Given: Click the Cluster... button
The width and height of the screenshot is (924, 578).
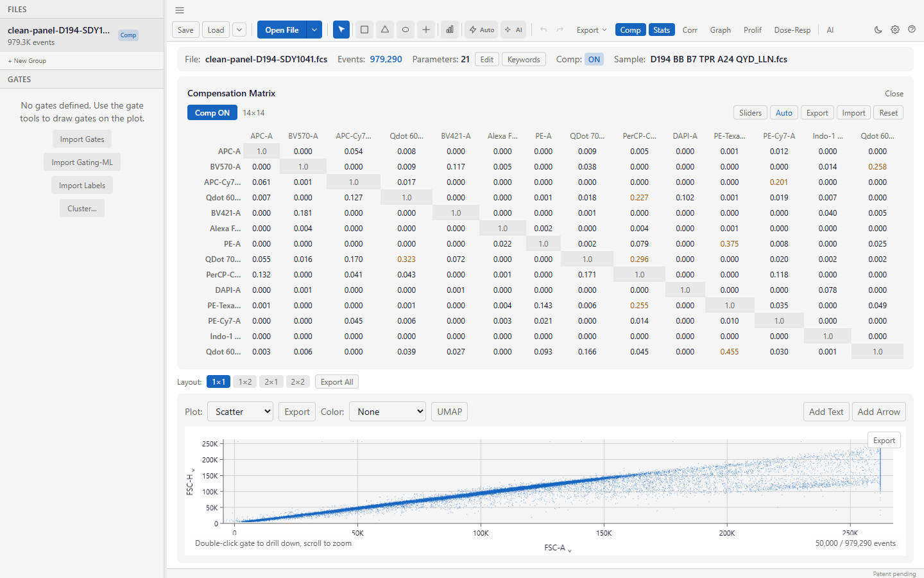Looking at the screenshot, I should pos(82,208).
